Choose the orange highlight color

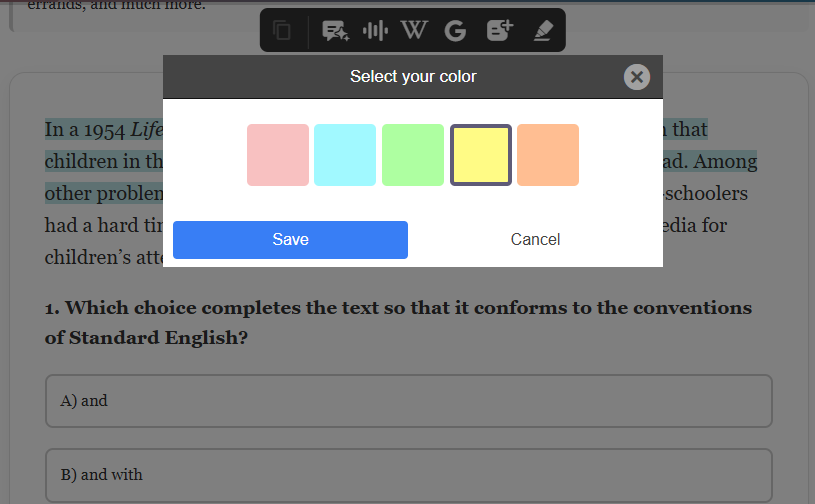point(548,155)
